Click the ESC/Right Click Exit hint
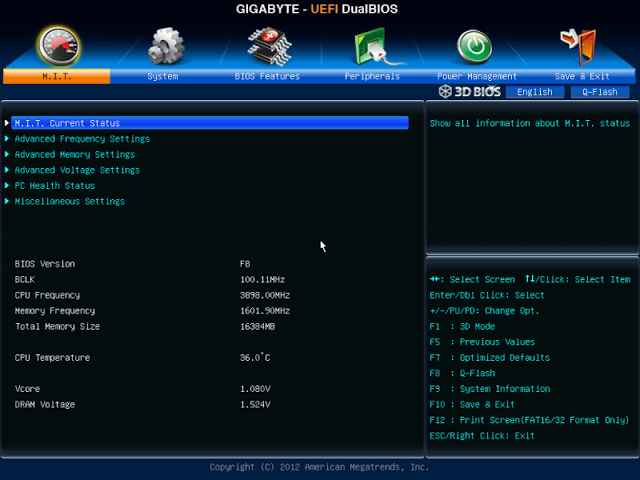The height and width of the screenshot is (480, 640). click(x=482, y=436)
